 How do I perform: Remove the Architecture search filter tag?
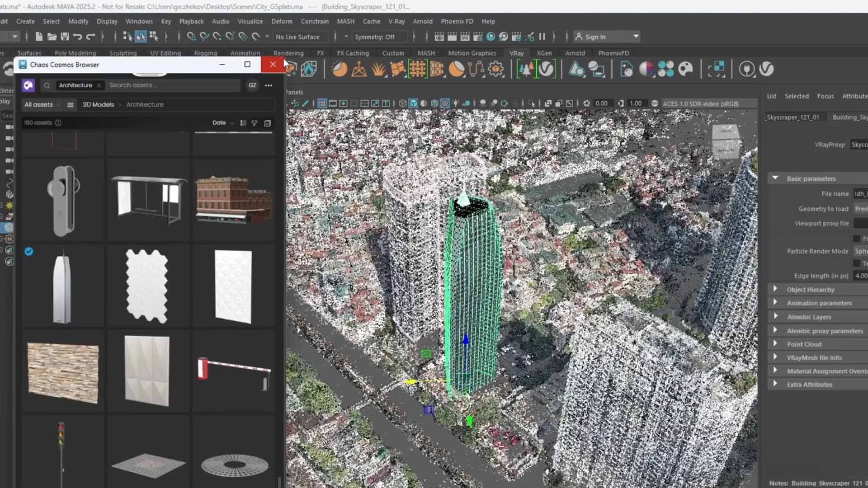click(99, 85)
